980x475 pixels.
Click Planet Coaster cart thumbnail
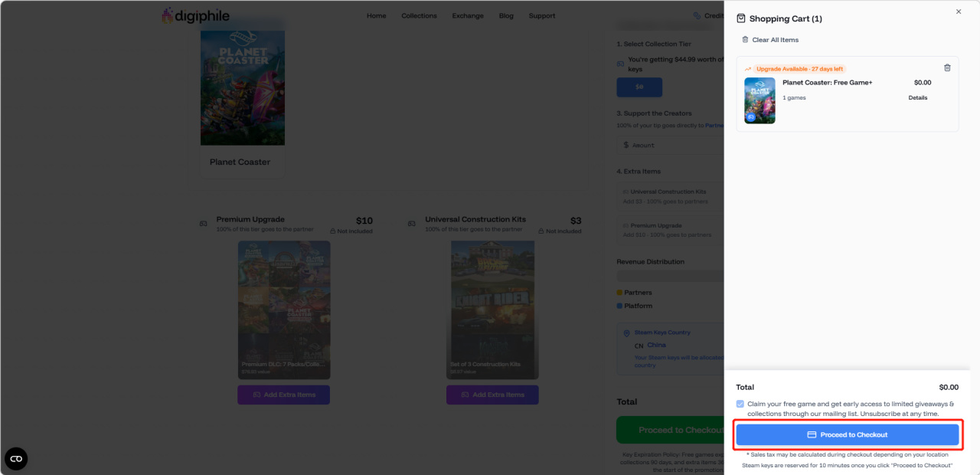tap(759, 100)
